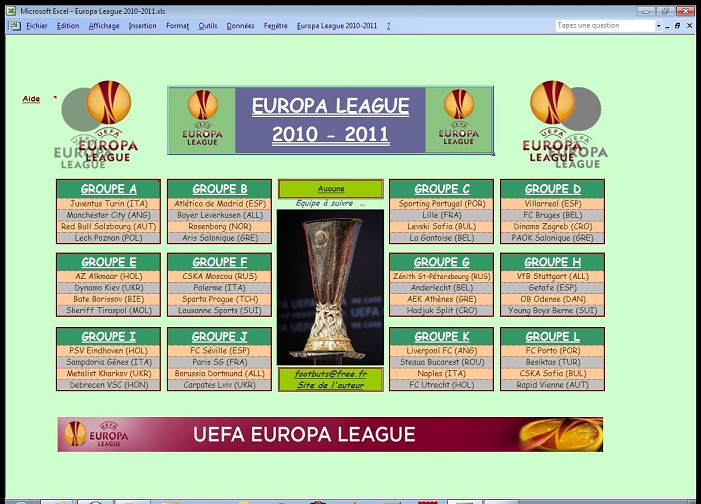Screen dimensions: 701x504
Task: Open the 'Site de l'auteur' link
Action: pyautogui.click(x=331, y=385)
